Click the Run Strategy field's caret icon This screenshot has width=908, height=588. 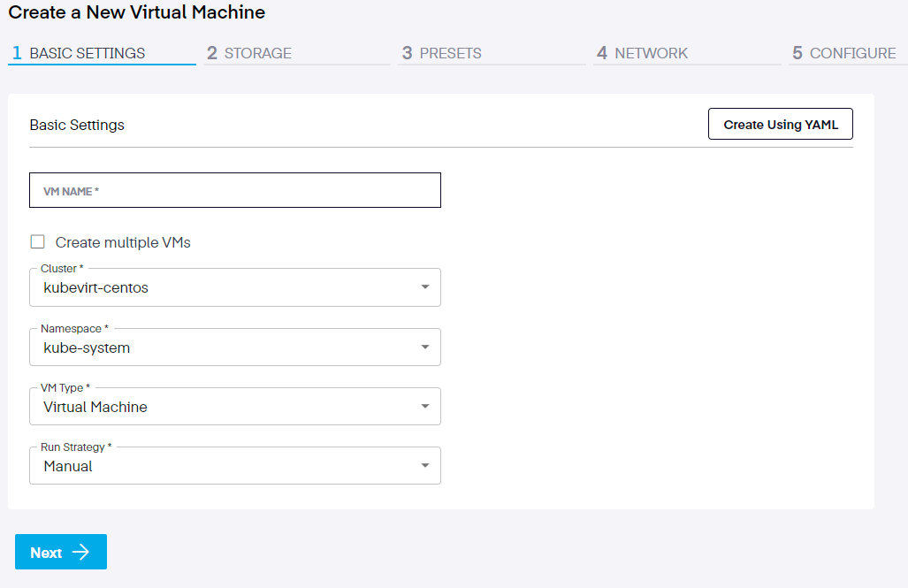[425, 466]
